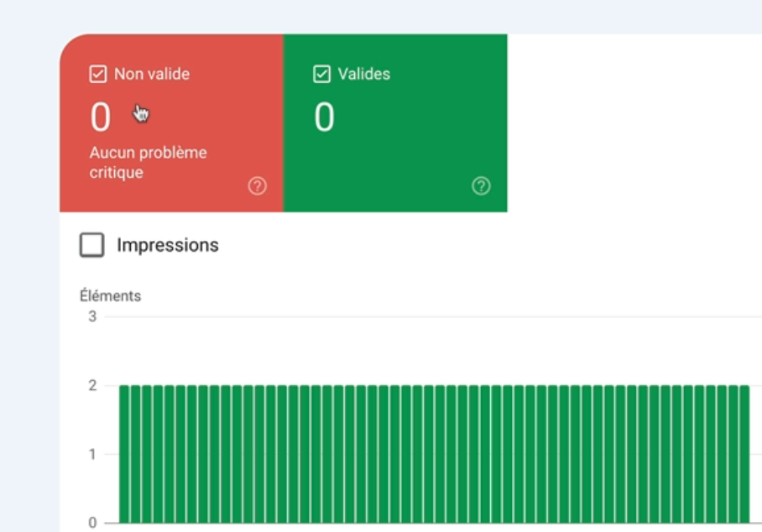This screenshot has height=532, width=762.
Task: Click the Éléments axis title
Action: [110, 296]
